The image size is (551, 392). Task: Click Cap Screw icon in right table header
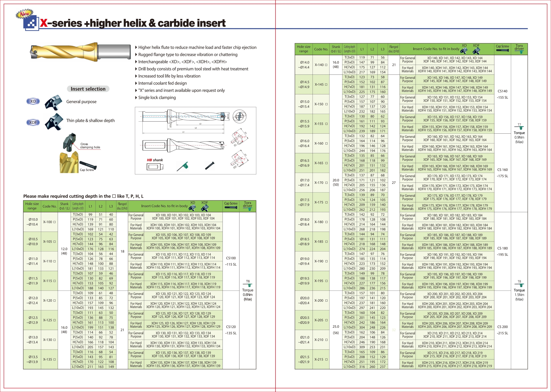click(503, 50)
